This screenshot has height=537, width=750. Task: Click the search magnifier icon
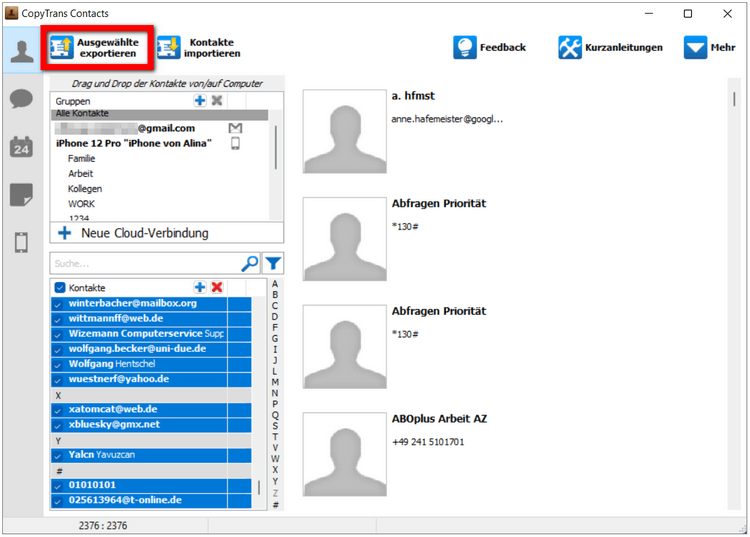[x=250, y=263]
